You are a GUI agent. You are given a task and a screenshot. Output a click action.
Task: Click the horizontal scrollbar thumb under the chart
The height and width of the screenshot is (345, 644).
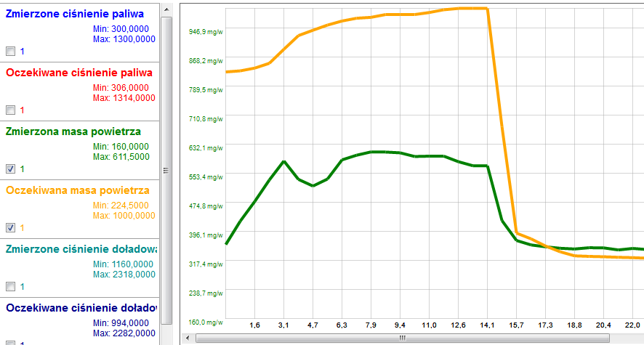coord(400,338)
